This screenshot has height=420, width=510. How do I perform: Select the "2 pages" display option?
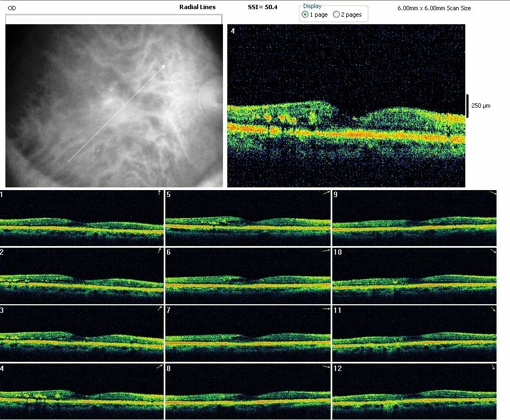click(337, 15)
